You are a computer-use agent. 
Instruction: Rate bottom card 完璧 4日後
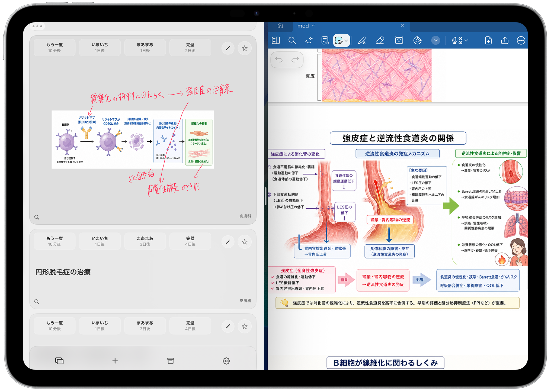[x=190, y=326]
